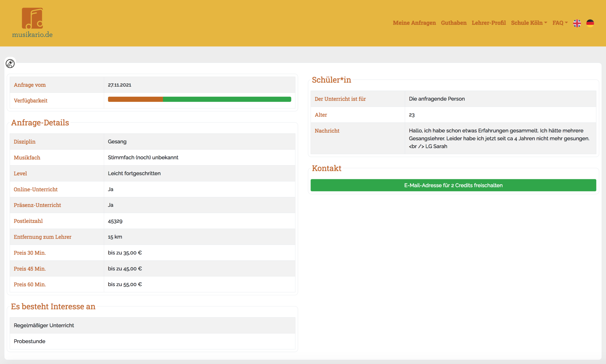The width and height of the screenshot is (606, 364).
Task: Click the Online-Unterricht label
Action: click(36, 189)
